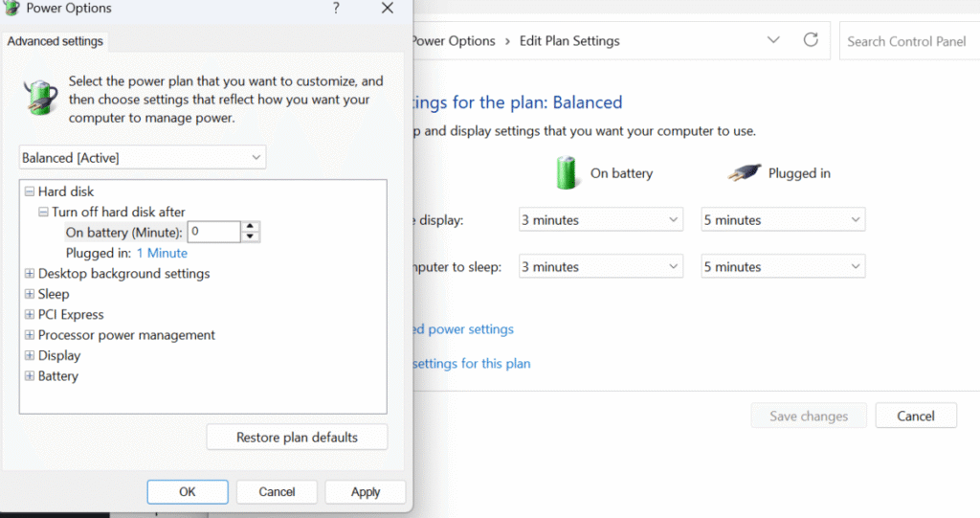980x518 pixels.
Task: Click the green On battery icon
Action: 567,173
